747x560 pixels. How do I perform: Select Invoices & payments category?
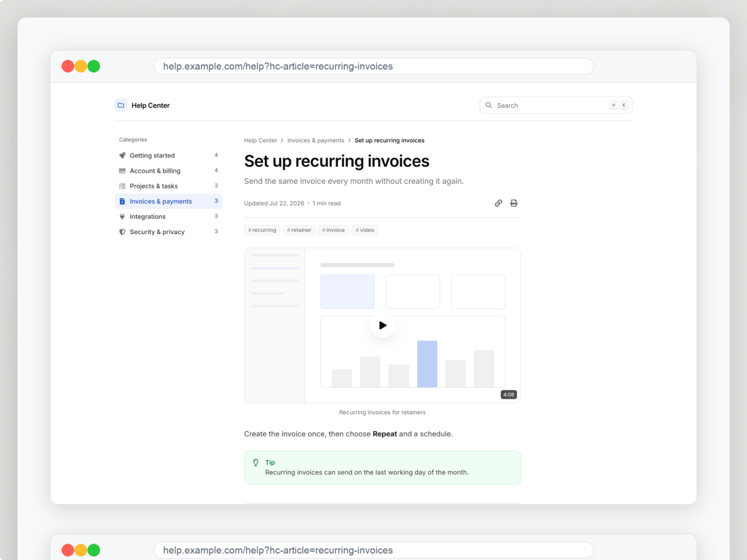(169, 201)
